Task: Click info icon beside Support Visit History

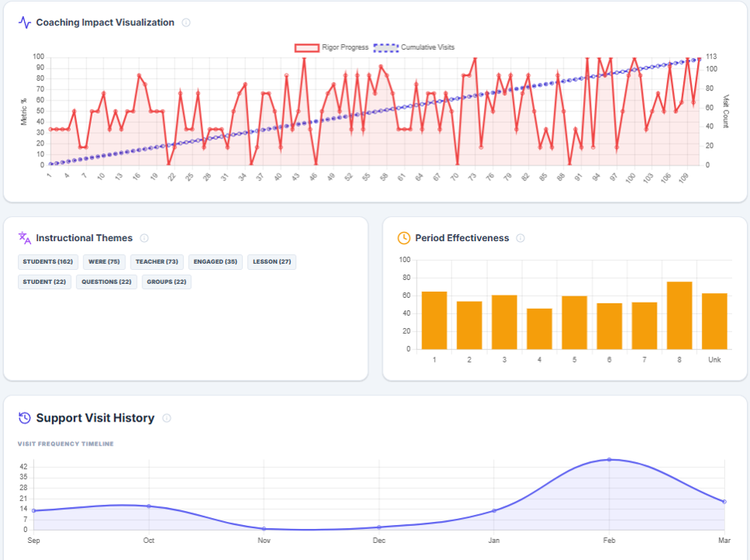Action: [166, 418]
